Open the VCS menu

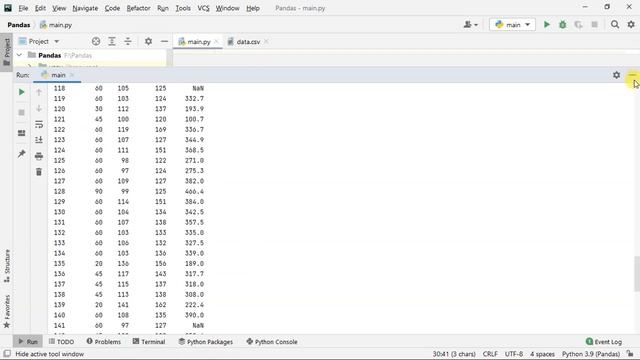click(x=203, y=8)
